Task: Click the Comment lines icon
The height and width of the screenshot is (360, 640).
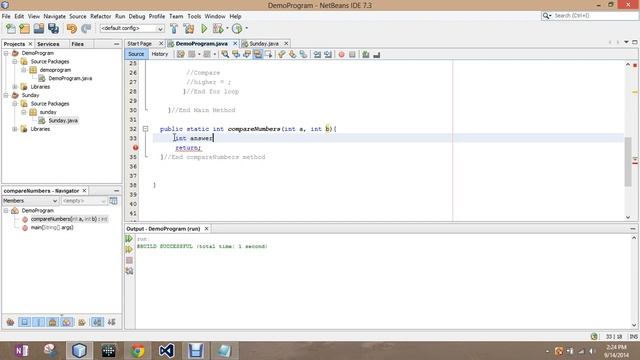Action: point(366,54)
